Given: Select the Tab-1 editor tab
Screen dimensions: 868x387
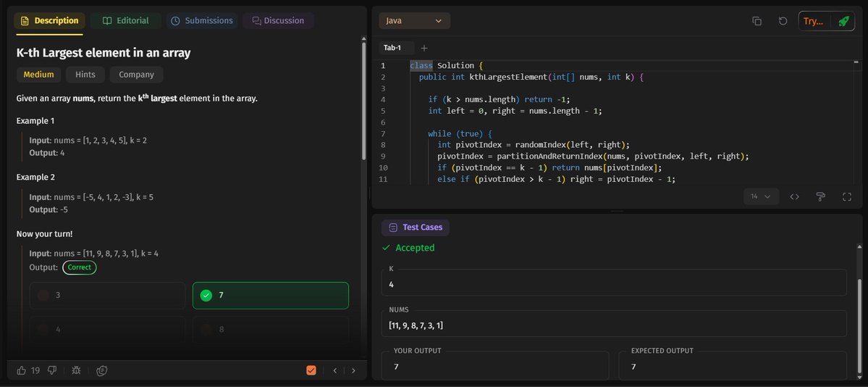Looking at the screenshot, I should click(392, 48).
